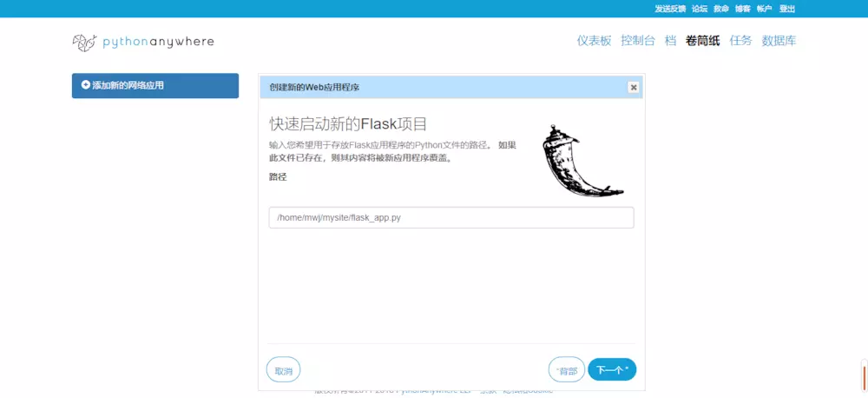Focus the Flask file path input field
Image resolution: width=868 pixels, height=398 pixels.
tap(451, 218)
